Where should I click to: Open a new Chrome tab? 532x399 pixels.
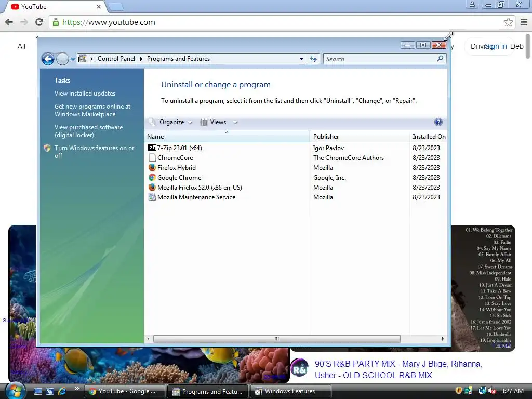pyautogui.click(x=116, y=7)
